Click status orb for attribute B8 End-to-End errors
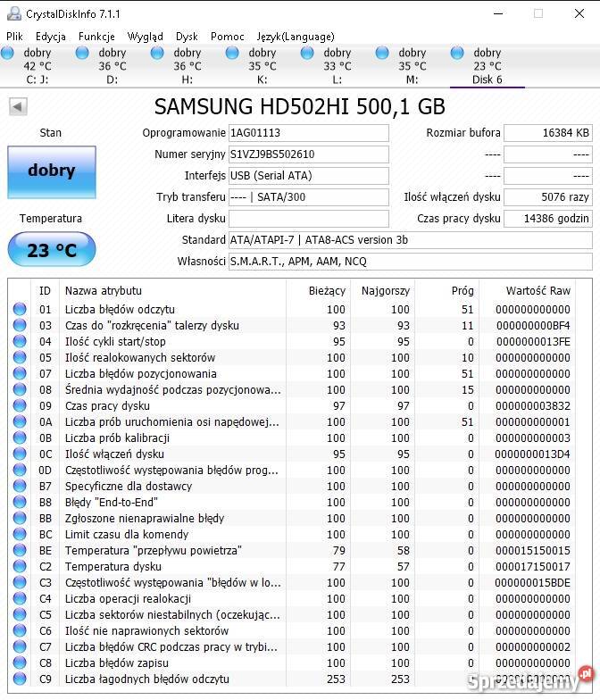This screenshot has height=700, width=600. pyautogui.click(x=20, y=502)
